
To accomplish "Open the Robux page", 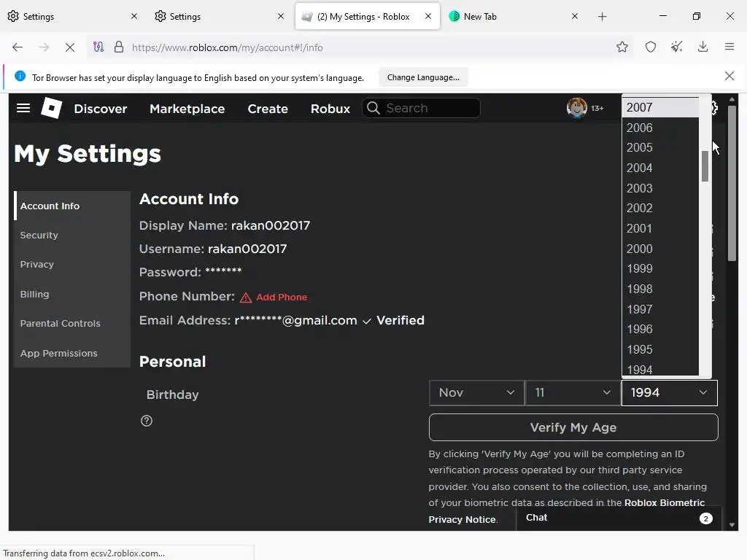I will [x=330, y=109].
